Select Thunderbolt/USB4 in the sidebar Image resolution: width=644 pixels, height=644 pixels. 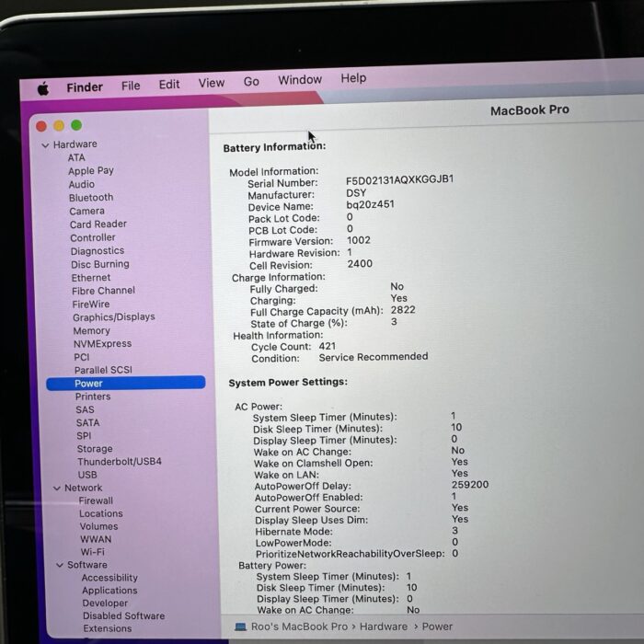point(120,462)
